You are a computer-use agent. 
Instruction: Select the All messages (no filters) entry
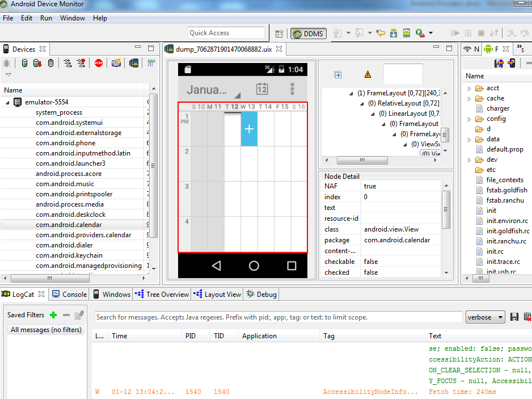[46, 330]
